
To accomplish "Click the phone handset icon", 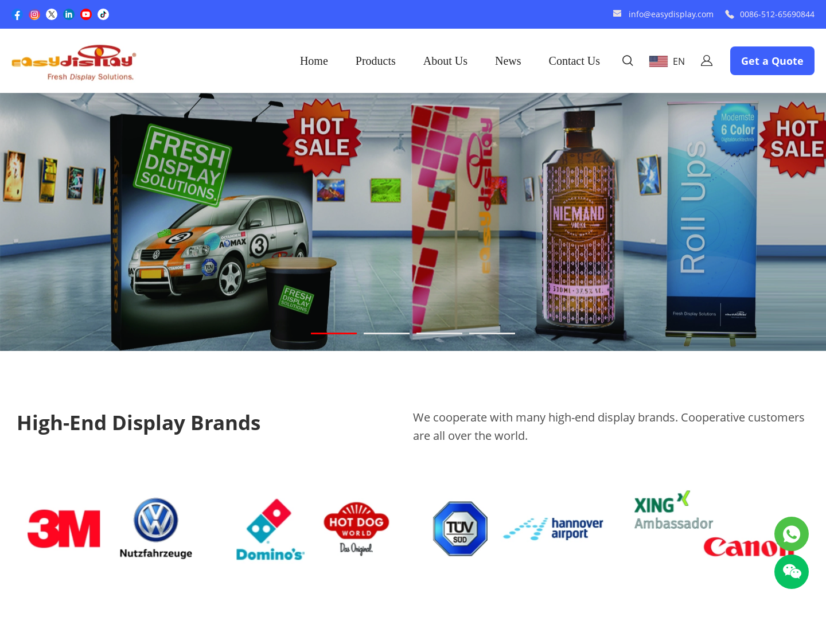I will click(x=730, y=14).
